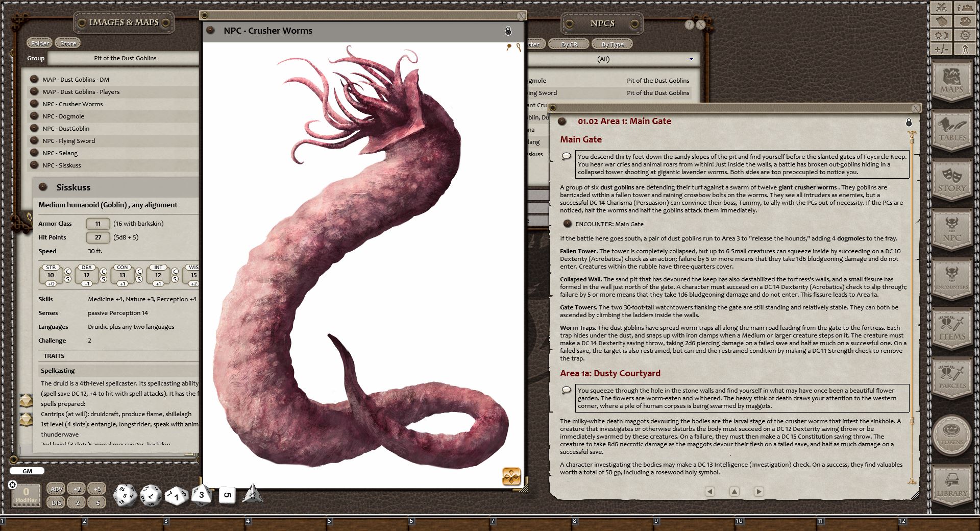
Task: Toggle the lock on the Area 1 Main Gate window
Action: pyautogui.click(x=909, y=123)
